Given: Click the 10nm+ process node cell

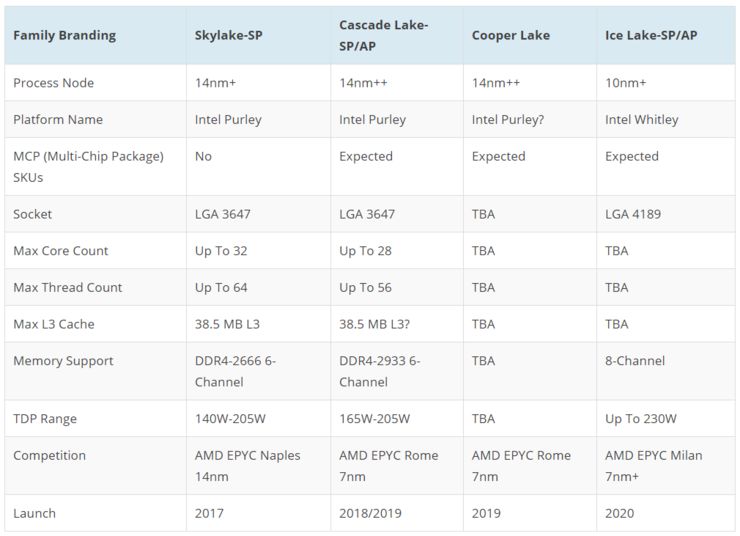Looking at the screenshot, I should point(626,83).
